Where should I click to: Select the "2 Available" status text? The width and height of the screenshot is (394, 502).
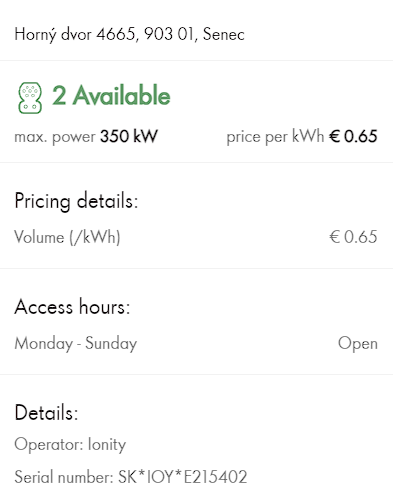point(111,95)
